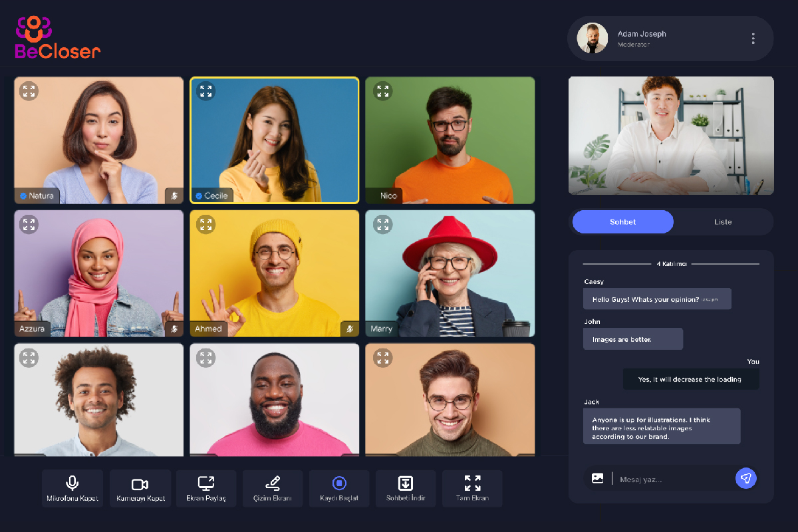Screen dimensions: 798x532
Task: Click the attach image icon in chat
Action: pyautogui.click(x=597, y=478)
